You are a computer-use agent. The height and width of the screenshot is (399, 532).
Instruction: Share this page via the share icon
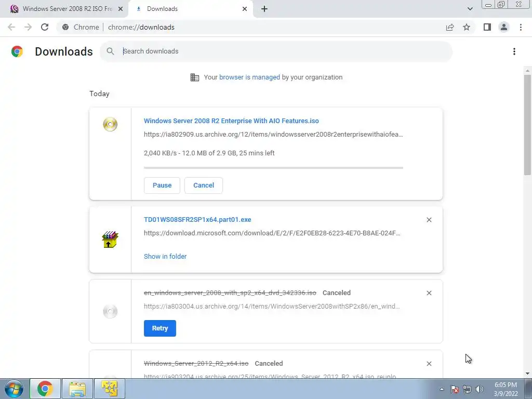450,27
